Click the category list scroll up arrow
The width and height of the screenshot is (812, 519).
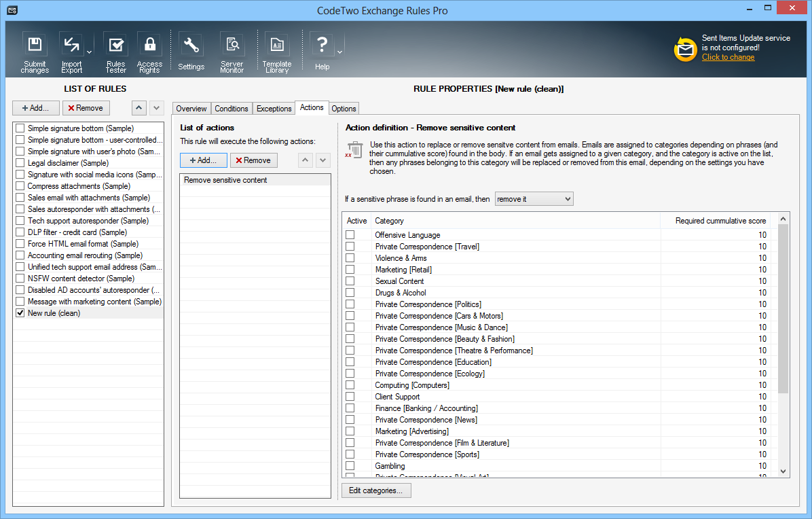783,219
